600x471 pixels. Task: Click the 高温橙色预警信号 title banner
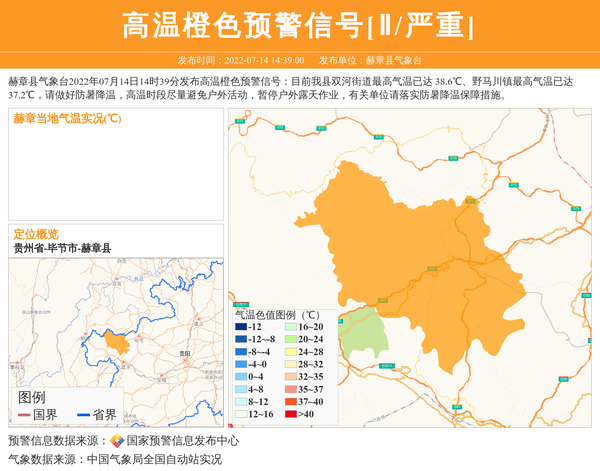(298, 25)
